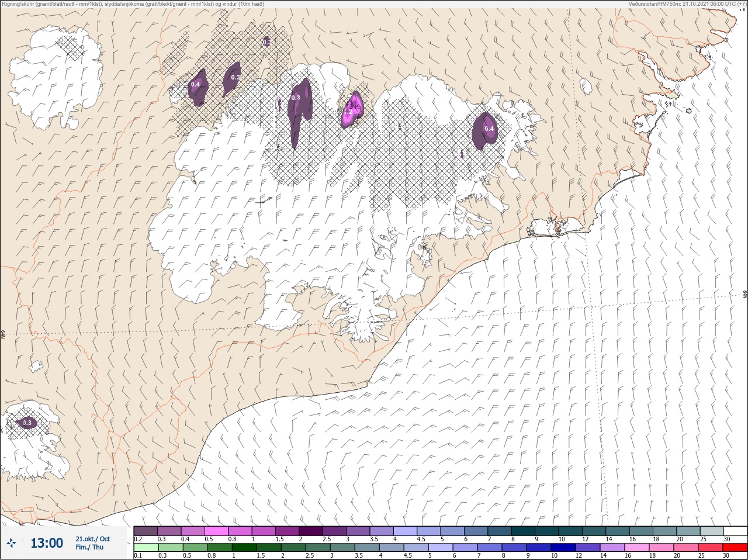
Task: Click the Veðurstofan vortex logo beside 13:00
Action: click(11, 543)
